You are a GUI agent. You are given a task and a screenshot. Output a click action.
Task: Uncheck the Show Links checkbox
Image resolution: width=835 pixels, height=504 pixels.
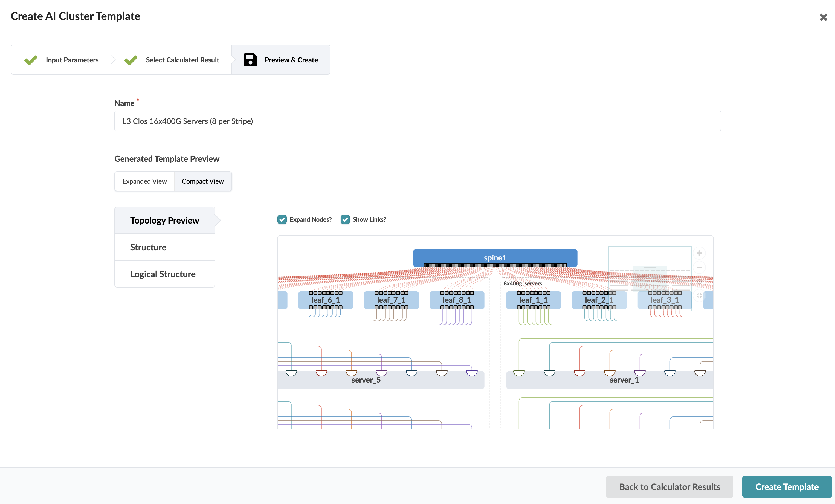345,219
